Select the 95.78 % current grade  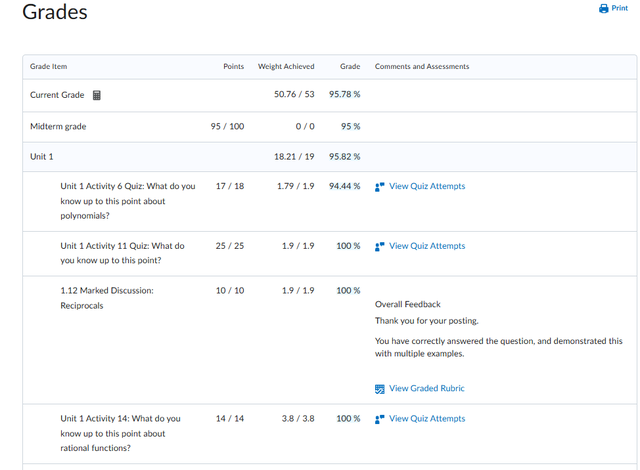pyautogui.click(x=344, y=94)
